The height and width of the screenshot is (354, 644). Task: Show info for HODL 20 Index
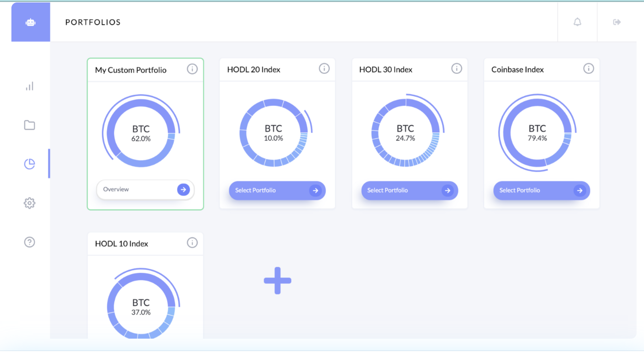click(x=324, y=68)
